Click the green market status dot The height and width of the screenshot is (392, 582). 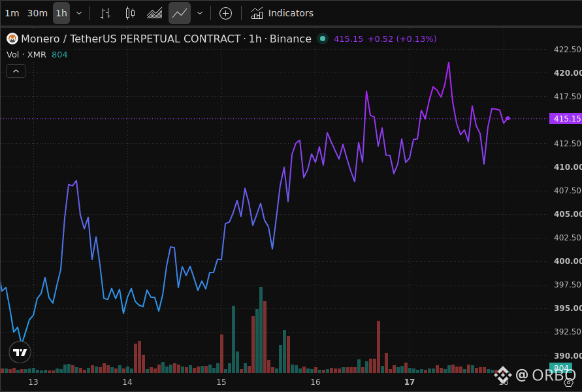click(323, 39)
